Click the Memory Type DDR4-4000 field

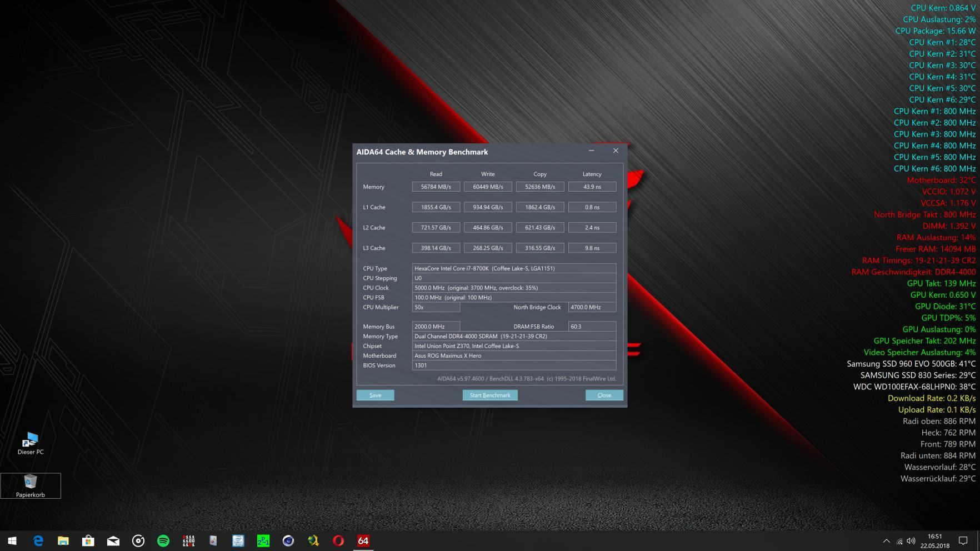pos(514,336)
